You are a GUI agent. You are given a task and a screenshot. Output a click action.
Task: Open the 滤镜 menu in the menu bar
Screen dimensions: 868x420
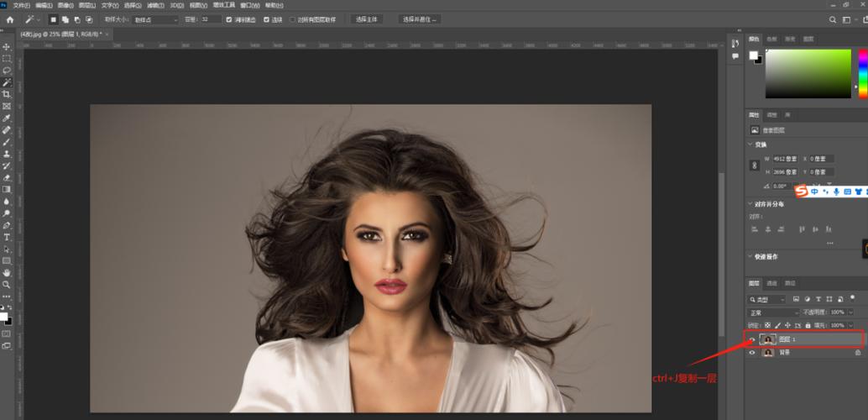[x=153, y=5]
